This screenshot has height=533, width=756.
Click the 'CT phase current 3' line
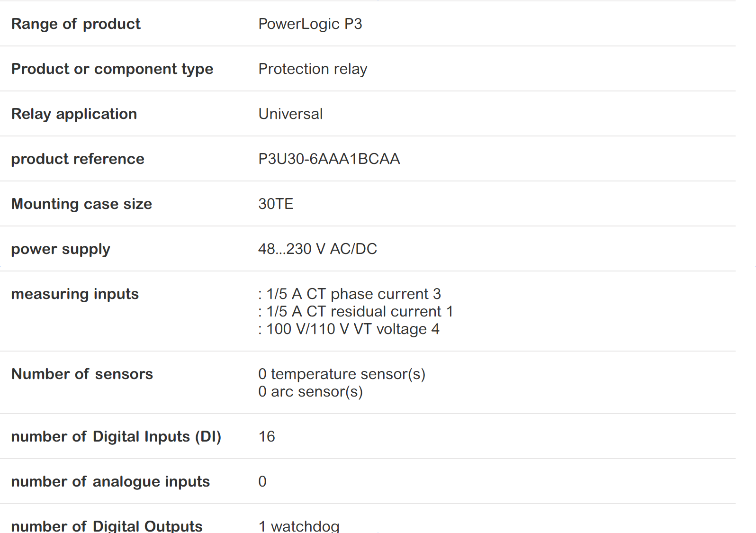click(x=350, y=294)
